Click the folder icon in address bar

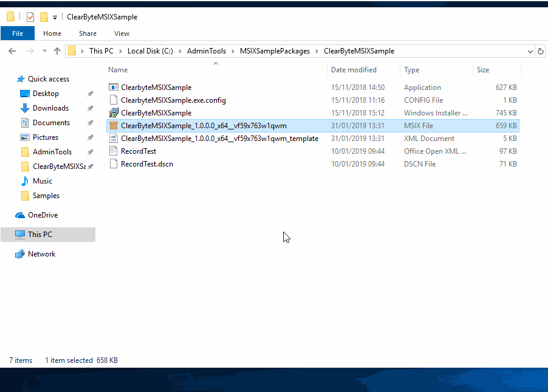72,51
